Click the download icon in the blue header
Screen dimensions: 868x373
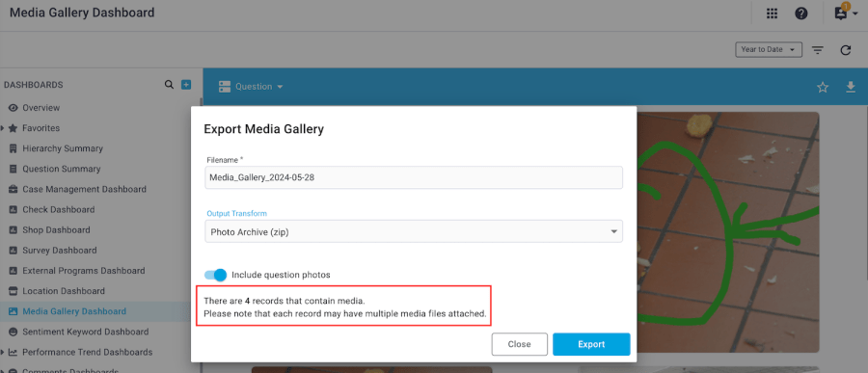pyautogui.click(x=851, y=87)
